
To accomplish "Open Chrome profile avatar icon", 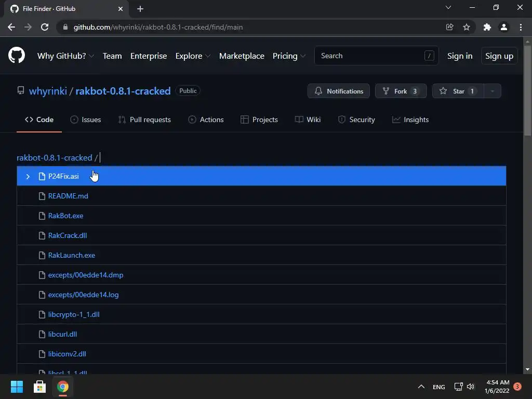I will (504, 27).
